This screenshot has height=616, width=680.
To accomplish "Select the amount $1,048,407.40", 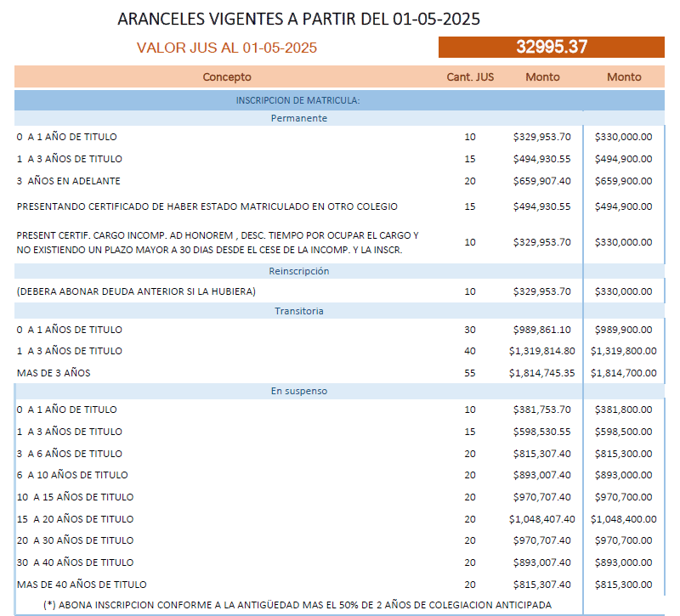I will (541, 519).
